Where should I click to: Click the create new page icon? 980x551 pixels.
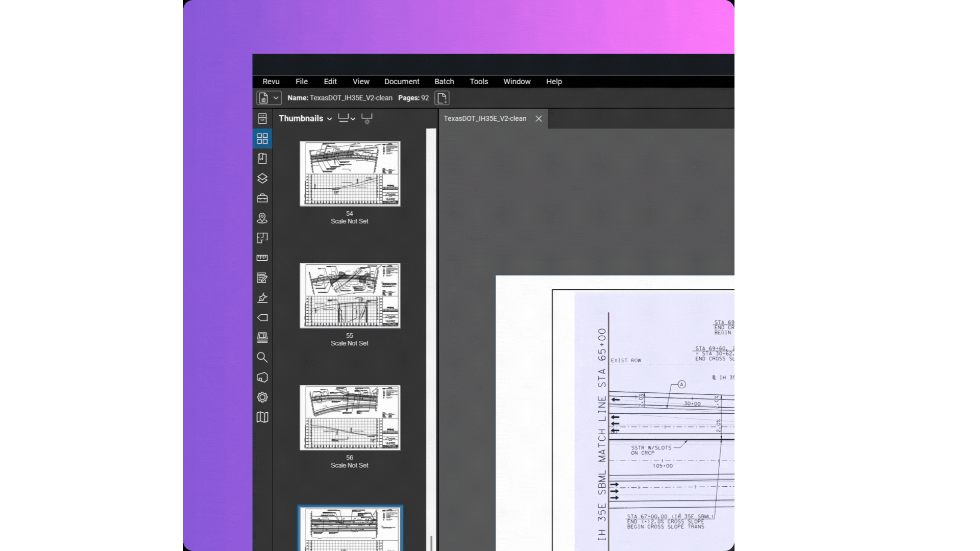click(442, 98)
